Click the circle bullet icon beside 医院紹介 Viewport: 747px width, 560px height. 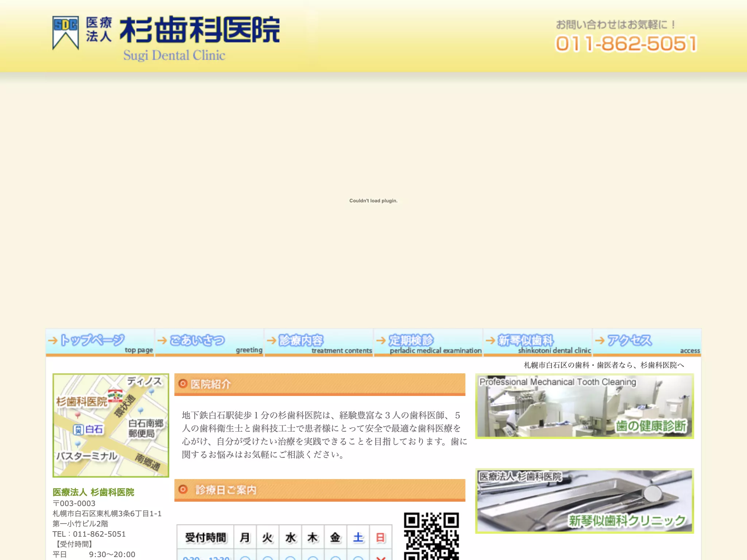click(x=183, y=384)
